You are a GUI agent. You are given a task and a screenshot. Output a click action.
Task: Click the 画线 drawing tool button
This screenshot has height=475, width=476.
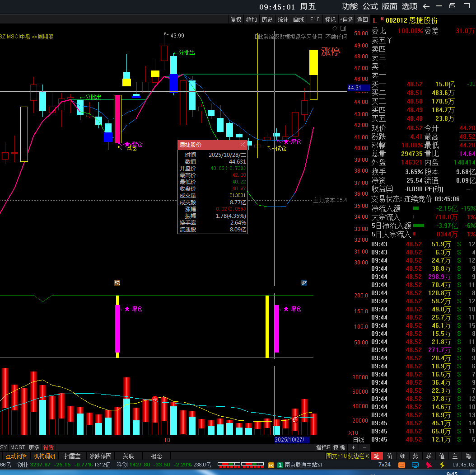point(299,19)
